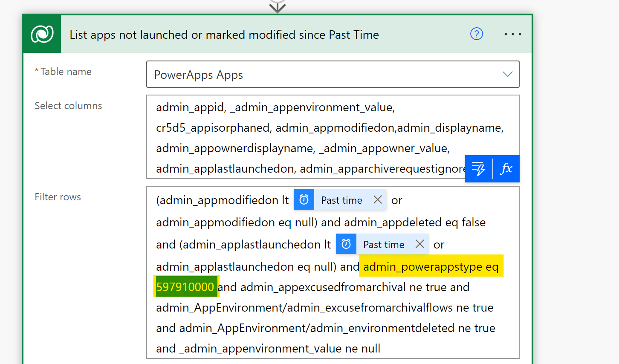Click the Dataverse connector icon
The image size is (619, 364).
pyautogui.click(x=41, y=34)
